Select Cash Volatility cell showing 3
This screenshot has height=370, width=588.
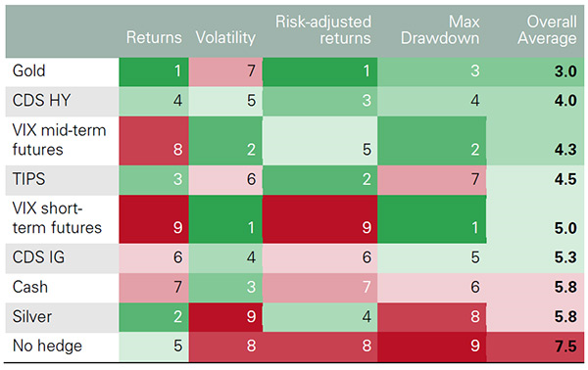[225, 288]
